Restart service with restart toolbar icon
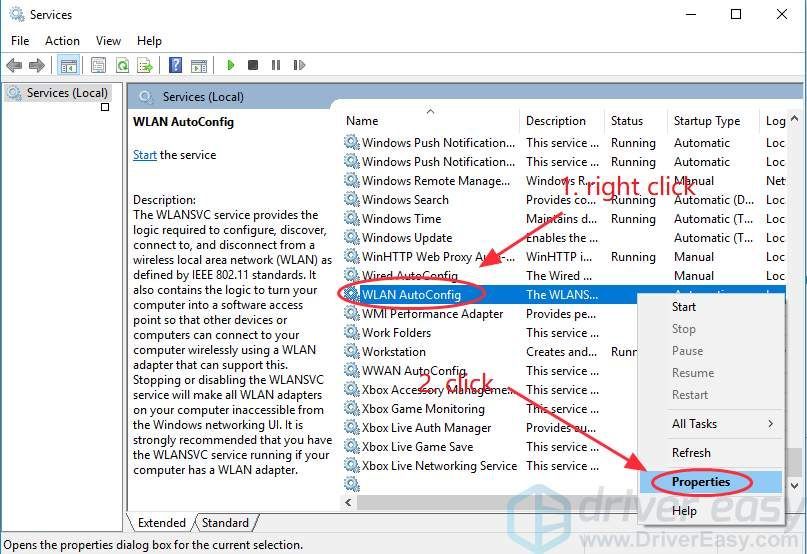 299,65
